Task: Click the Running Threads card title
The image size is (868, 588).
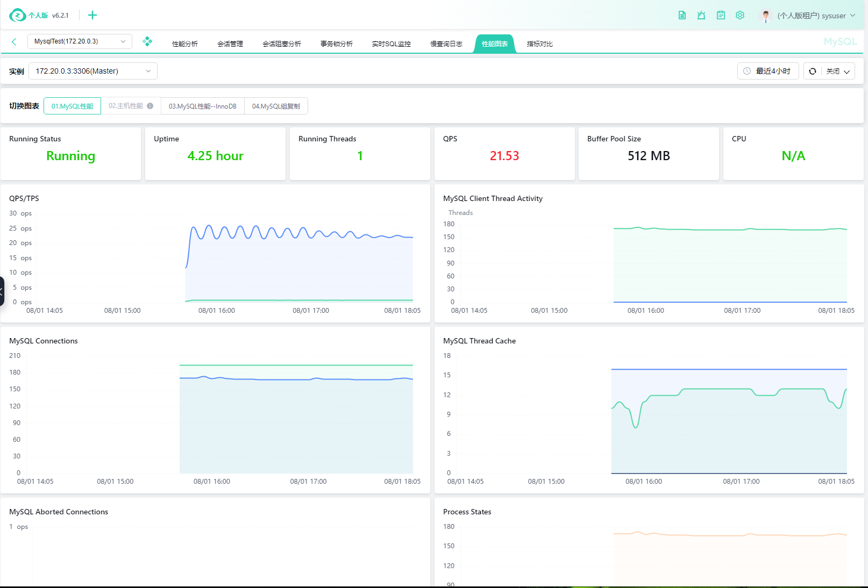Action: coord(328,139)
